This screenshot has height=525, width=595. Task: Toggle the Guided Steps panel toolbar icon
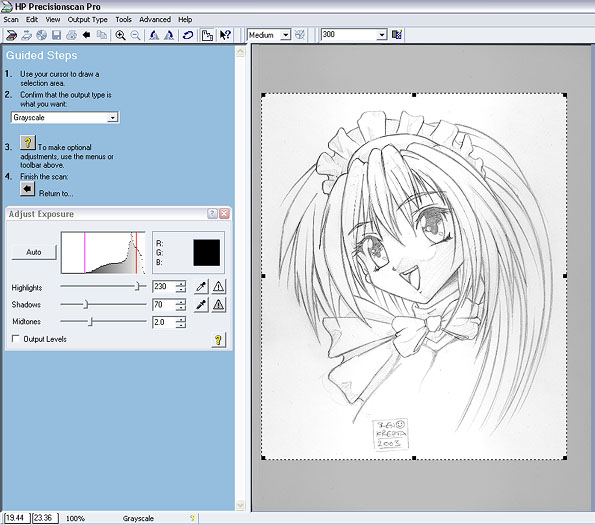point(207,35)
